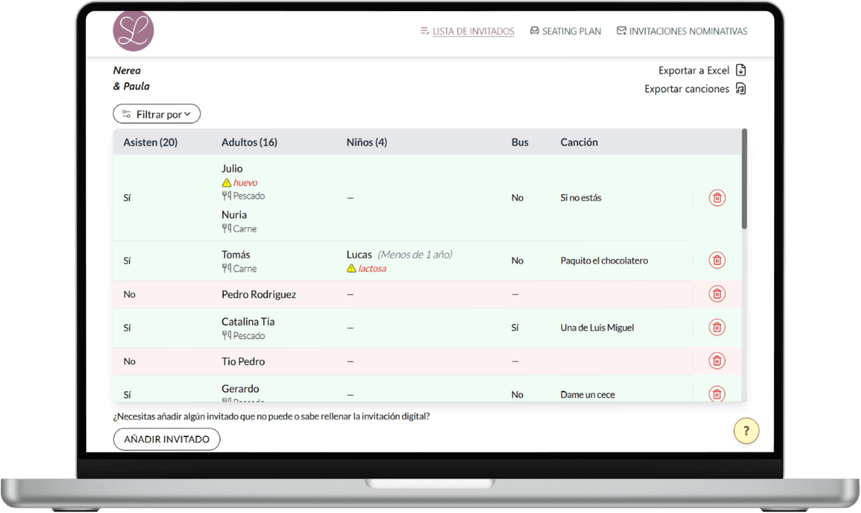Click the sofa icon beside Seating Plan

[x=534, y=31]
